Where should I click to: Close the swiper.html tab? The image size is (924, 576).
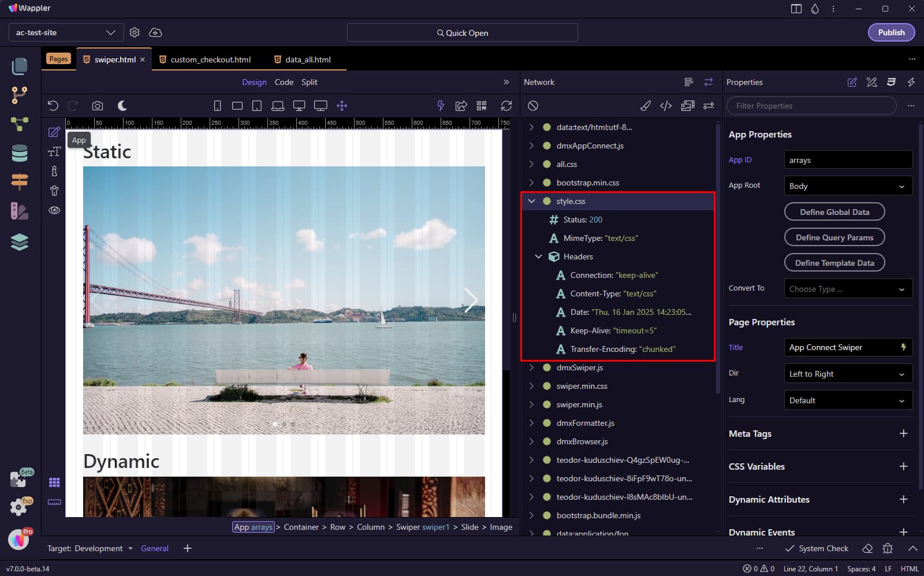tap(143, 60)
